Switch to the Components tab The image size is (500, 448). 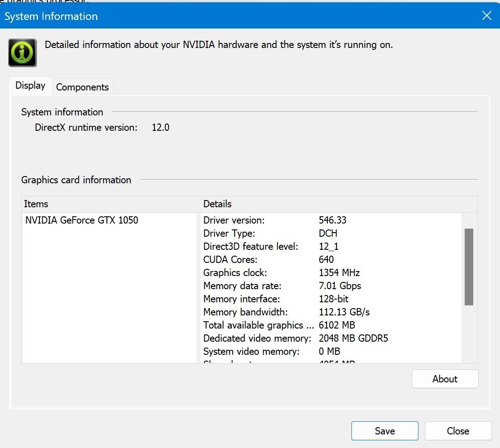tap(82, 87)
